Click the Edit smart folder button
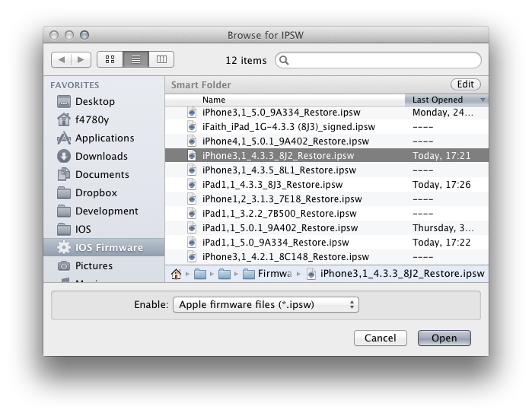Viewport: 532px width, 416px height. point(466,84)
